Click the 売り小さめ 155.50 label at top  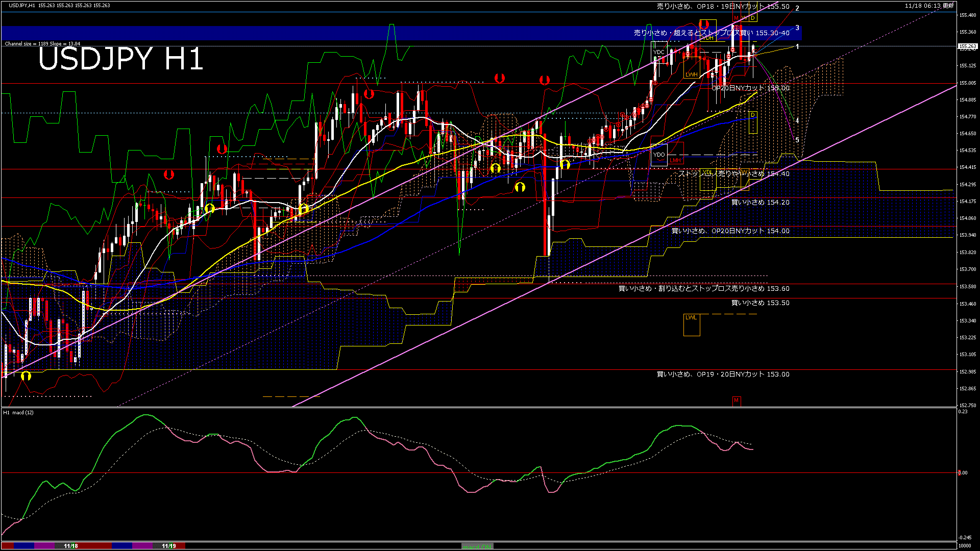(722, 7)
